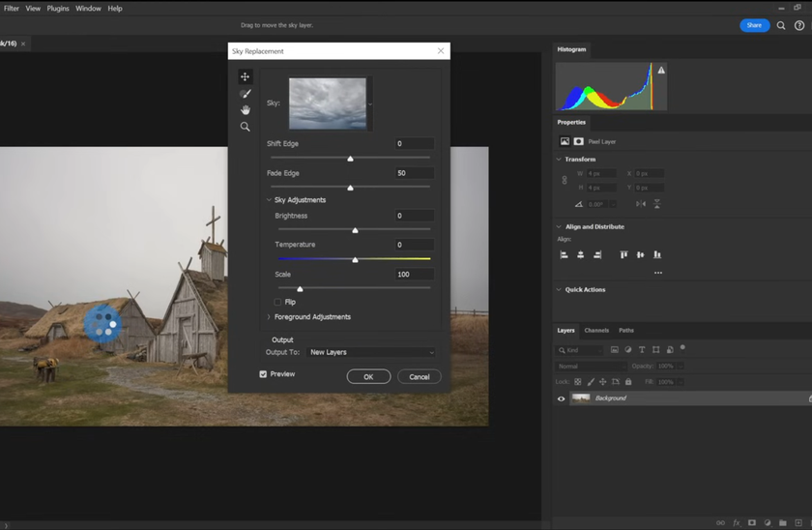This screenshot has height=530, width=812.
Task: Lock image pixels brush icon
Action: coord(591,382)
